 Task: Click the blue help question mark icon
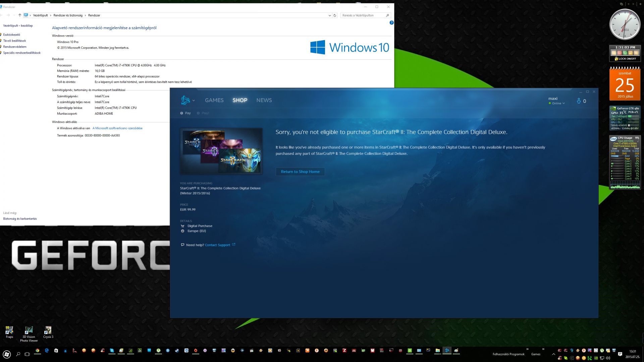(x=391, y=22)
